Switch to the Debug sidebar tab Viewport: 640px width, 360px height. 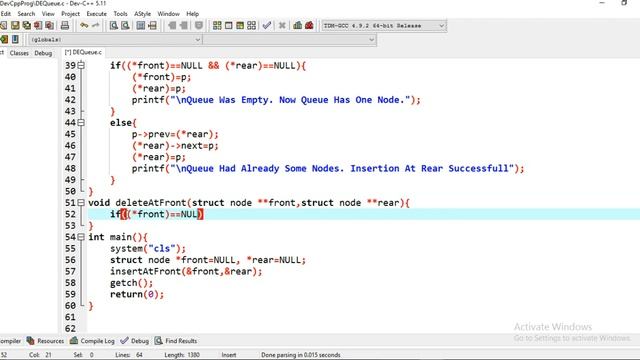point(43,53)
